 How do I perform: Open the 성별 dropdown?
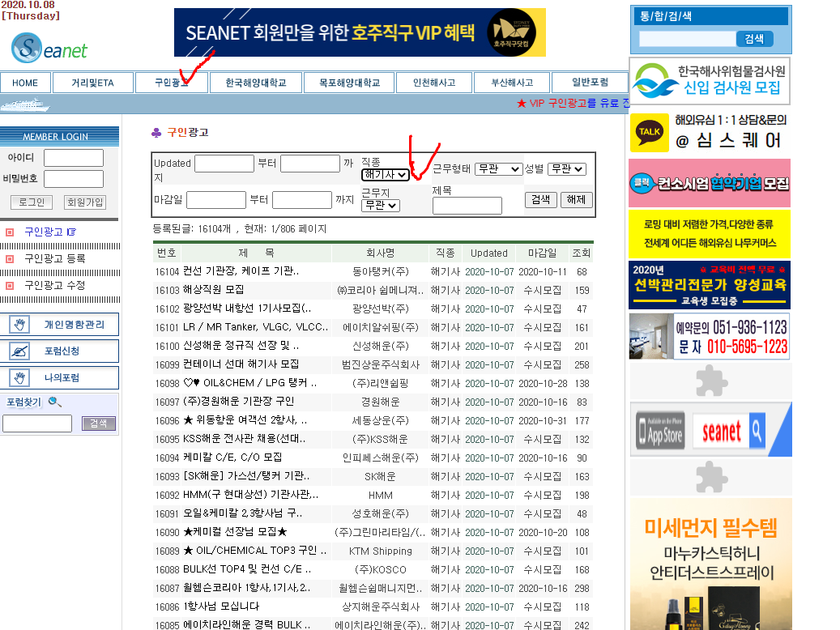[567, 168]
